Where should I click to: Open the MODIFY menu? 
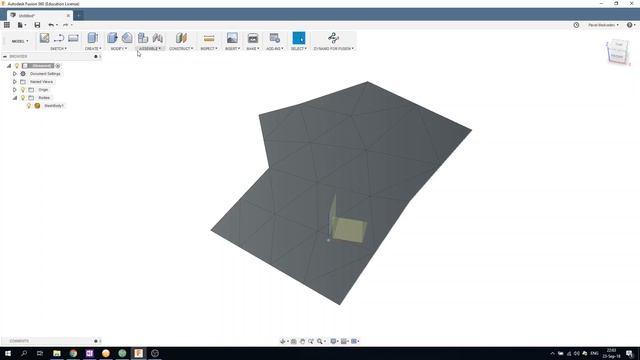click(119, 49)
